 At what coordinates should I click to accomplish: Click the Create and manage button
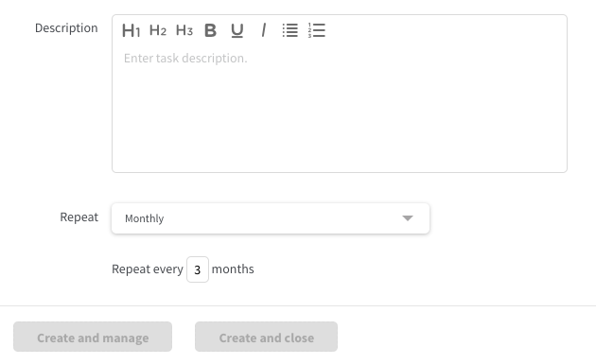point(93,337)
